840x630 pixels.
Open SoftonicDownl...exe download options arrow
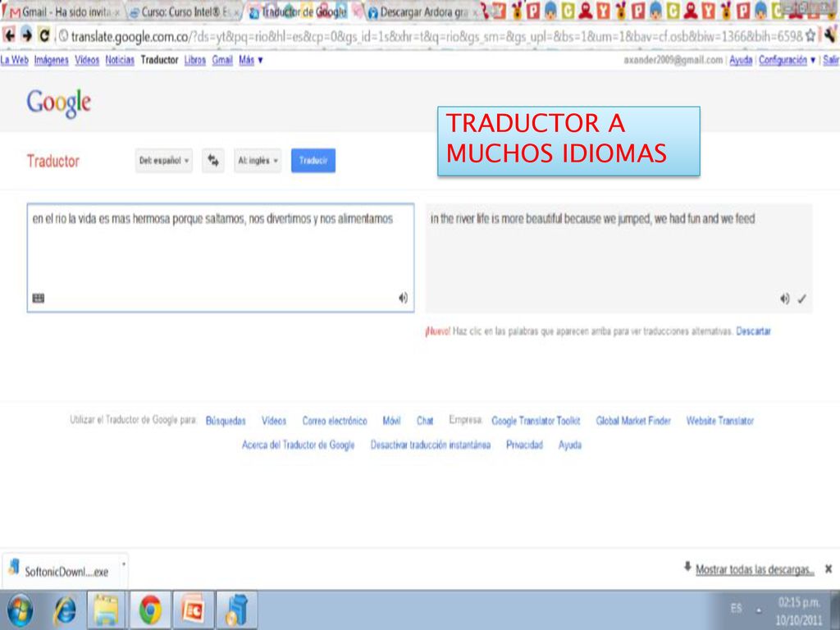[x=124, y=564]
